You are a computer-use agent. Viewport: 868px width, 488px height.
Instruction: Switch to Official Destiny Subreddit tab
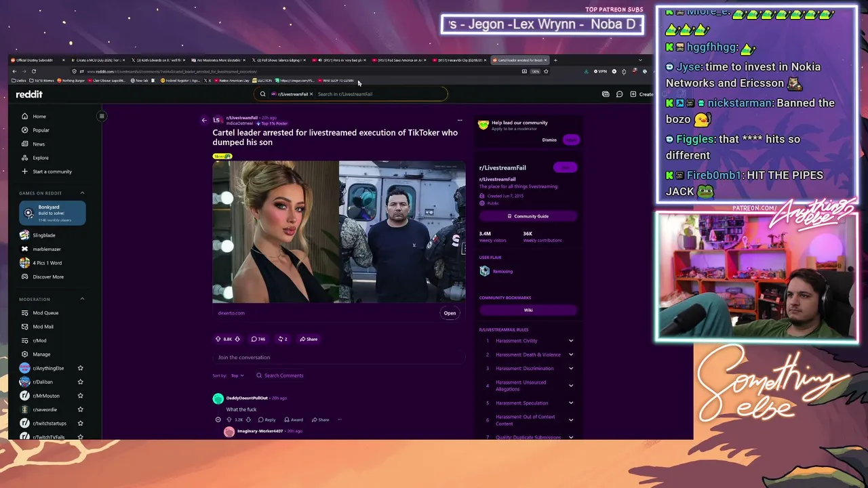coord(37,60)
